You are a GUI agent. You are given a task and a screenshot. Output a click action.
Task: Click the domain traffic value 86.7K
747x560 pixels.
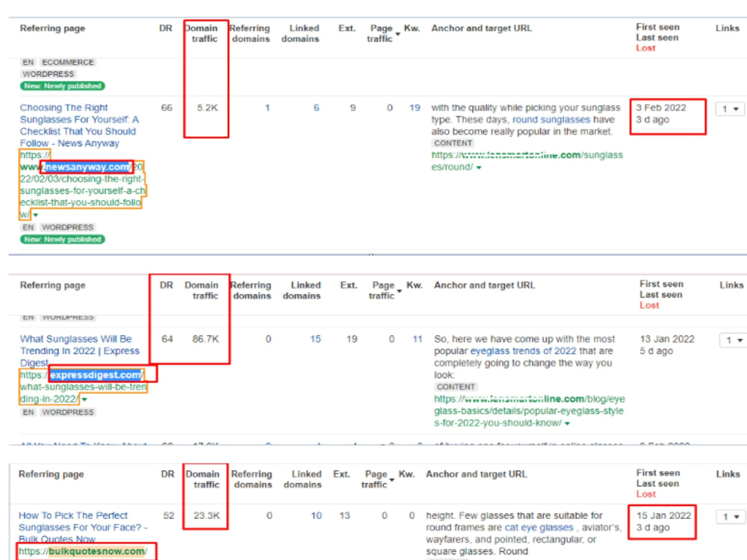click(x=205, y=339)
